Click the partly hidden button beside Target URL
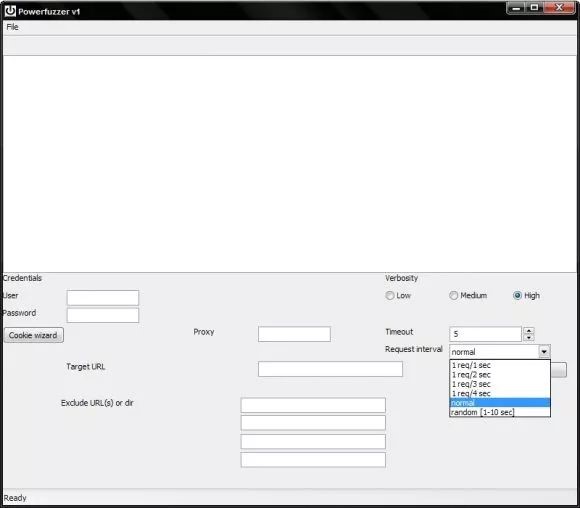Screen dimensions: 580x508 pos(559,370)
